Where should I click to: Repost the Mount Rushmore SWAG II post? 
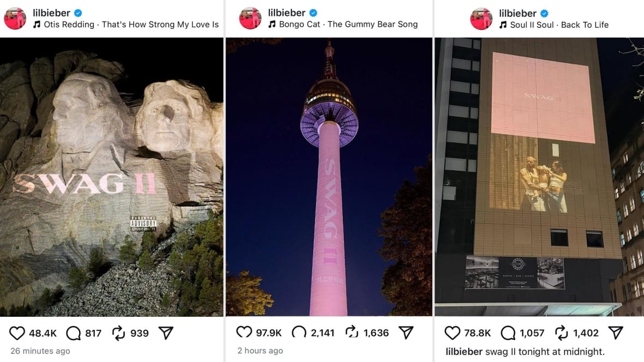[x=118, y=333]
